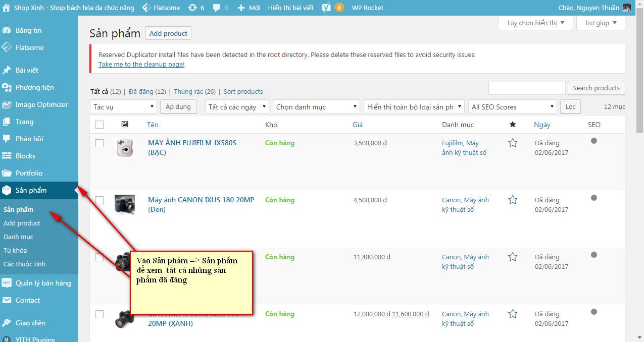
Task: Click the Blocks sidebar icon
Action: coord(7,156)
